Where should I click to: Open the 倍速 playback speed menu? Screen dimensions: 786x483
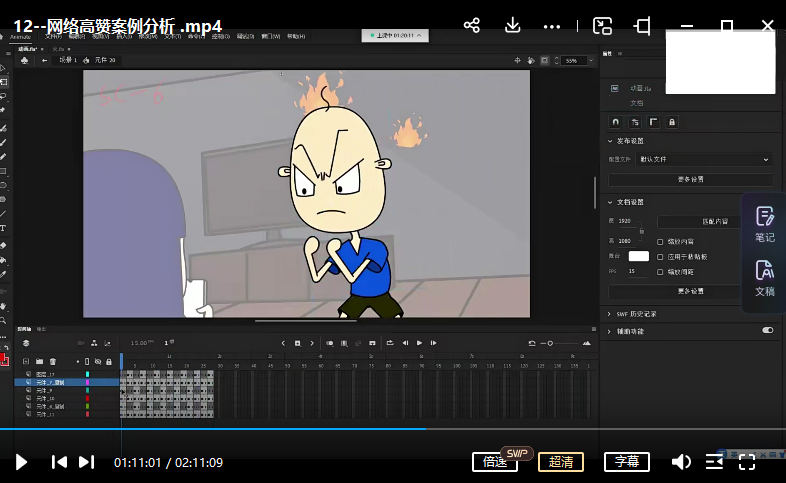[494, 462]
